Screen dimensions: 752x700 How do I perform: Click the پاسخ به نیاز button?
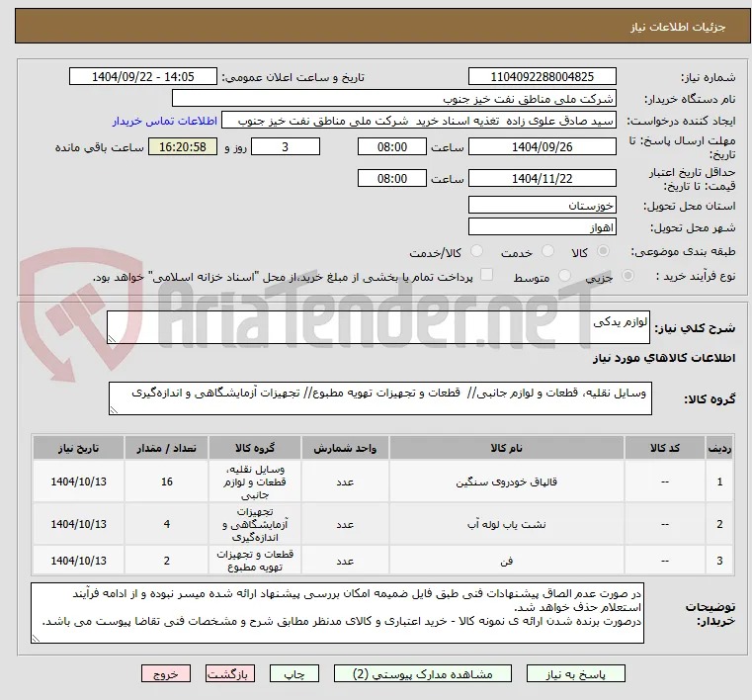tap(575, 673)
